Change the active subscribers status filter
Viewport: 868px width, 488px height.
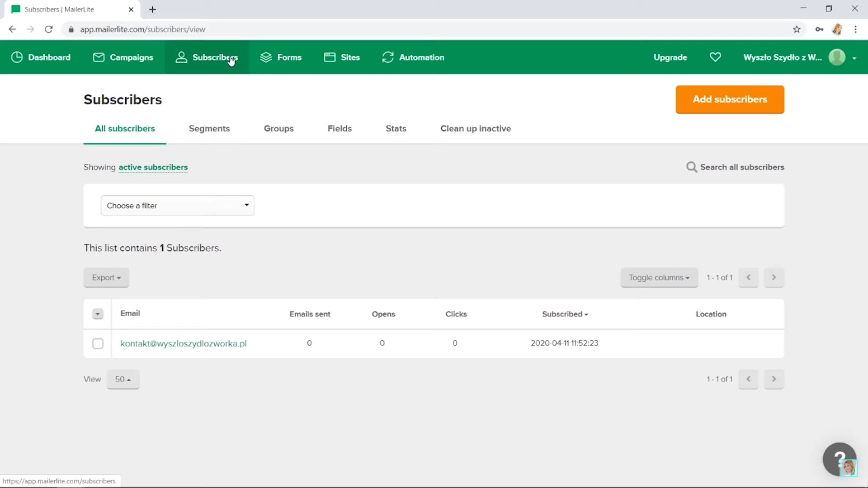click(x=153, y=167)
